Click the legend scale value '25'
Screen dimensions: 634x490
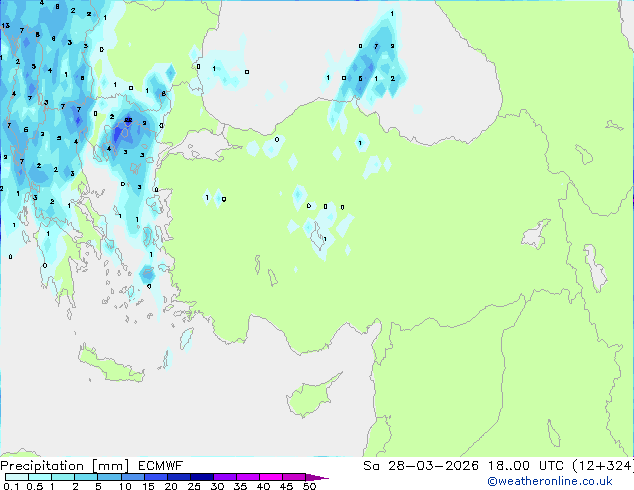[x=194, y=486]
